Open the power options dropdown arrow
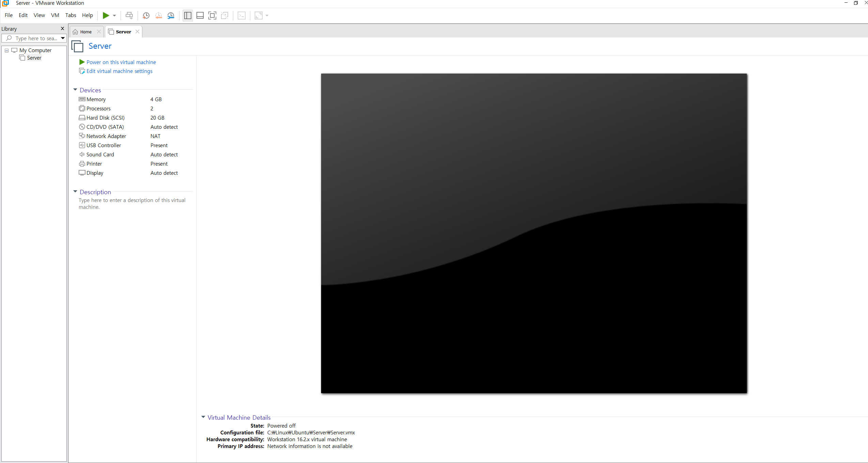Viewport: 868px width, 463px height. pos(114,16)
